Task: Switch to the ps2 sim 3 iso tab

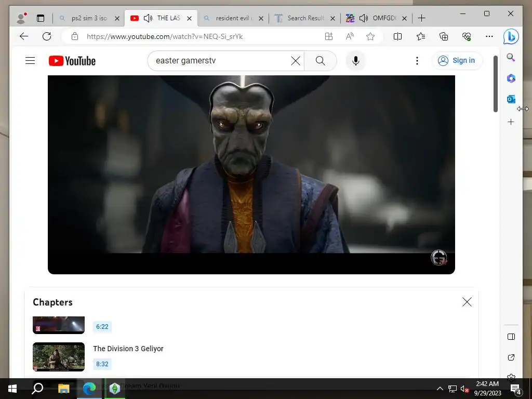Action: pyautogui.click(x=89, y=18)
